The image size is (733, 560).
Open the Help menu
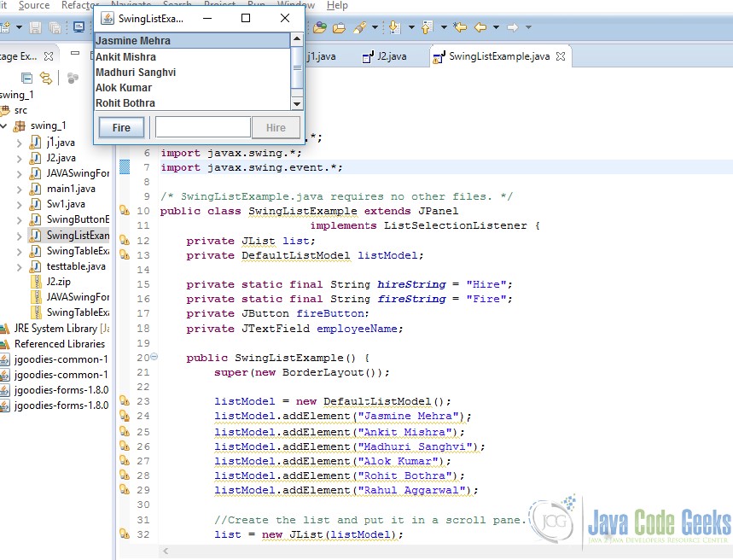pos(337,6)
